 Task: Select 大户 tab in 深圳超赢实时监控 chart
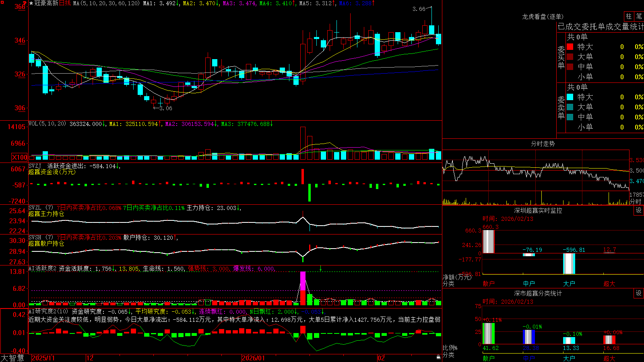point(569,284)
